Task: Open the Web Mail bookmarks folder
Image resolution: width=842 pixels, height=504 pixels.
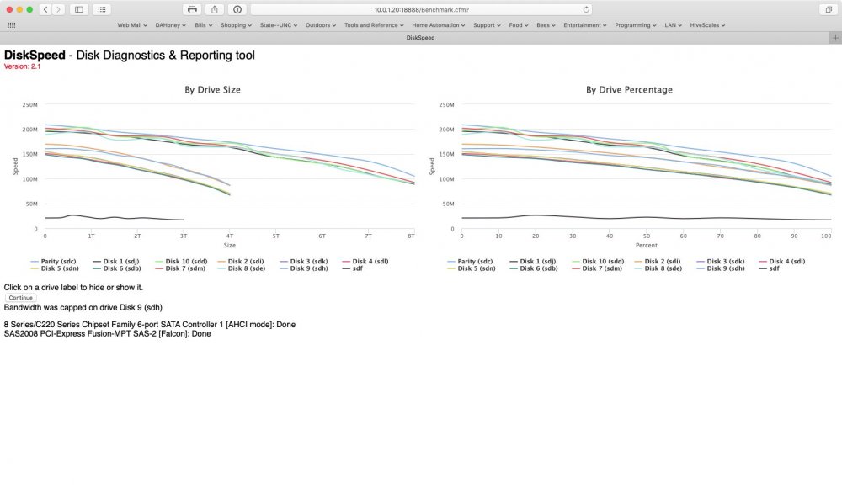Action: point(132,25)
